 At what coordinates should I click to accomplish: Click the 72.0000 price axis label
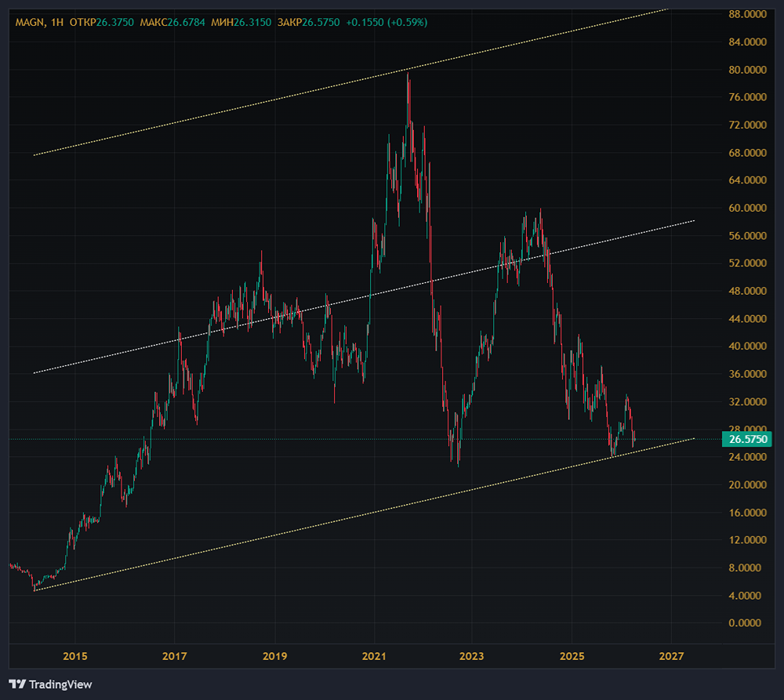point(747,125)
